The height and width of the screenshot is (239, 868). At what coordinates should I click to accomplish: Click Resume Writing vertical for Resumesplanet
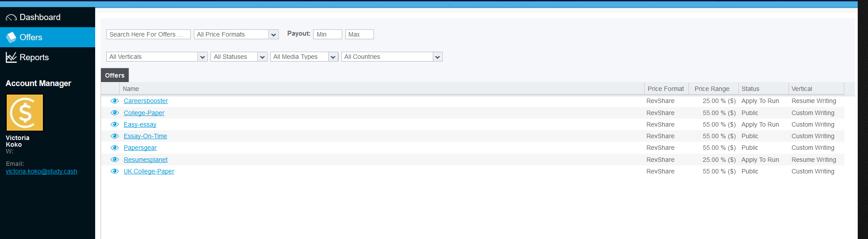(813, 160)
